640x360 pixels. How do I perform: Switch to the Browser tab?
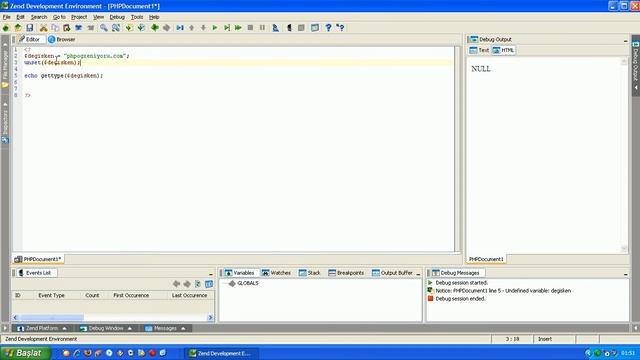point(62,40)
